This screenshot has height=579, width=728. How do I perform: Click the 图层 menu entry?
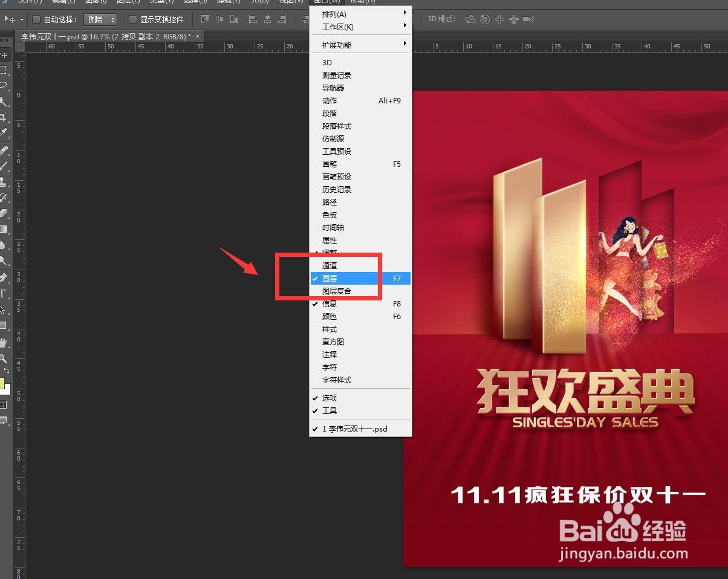pyautogui.click(x=360, y=279)
